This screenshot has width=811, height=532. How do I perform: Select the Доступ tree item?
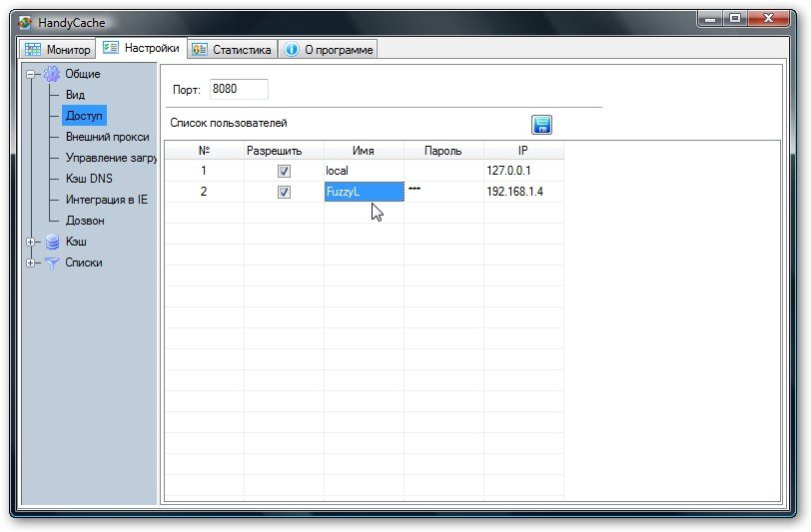[84, 116]
